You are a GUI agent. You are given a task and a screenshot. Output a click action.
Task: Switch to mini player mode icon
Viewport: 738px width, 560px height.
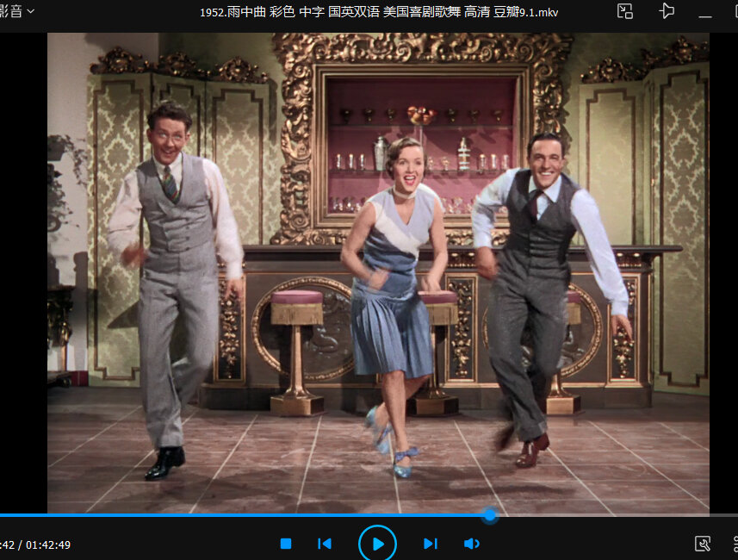625,11
